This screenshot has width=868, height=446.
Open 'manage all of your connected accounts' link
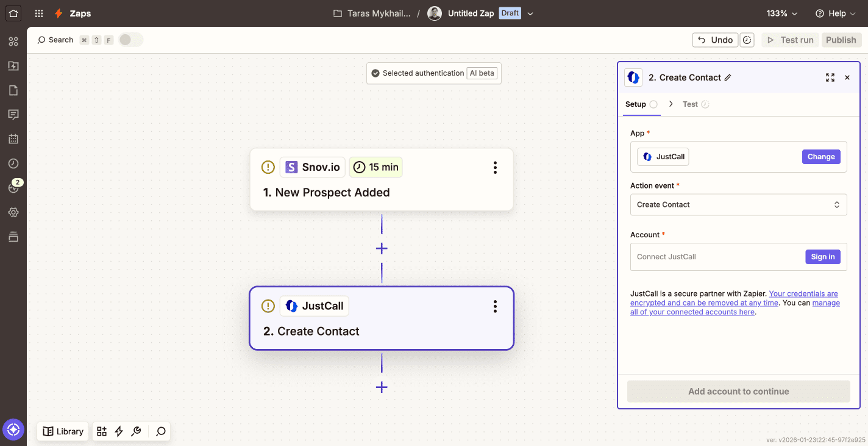[x=826, y=303]
